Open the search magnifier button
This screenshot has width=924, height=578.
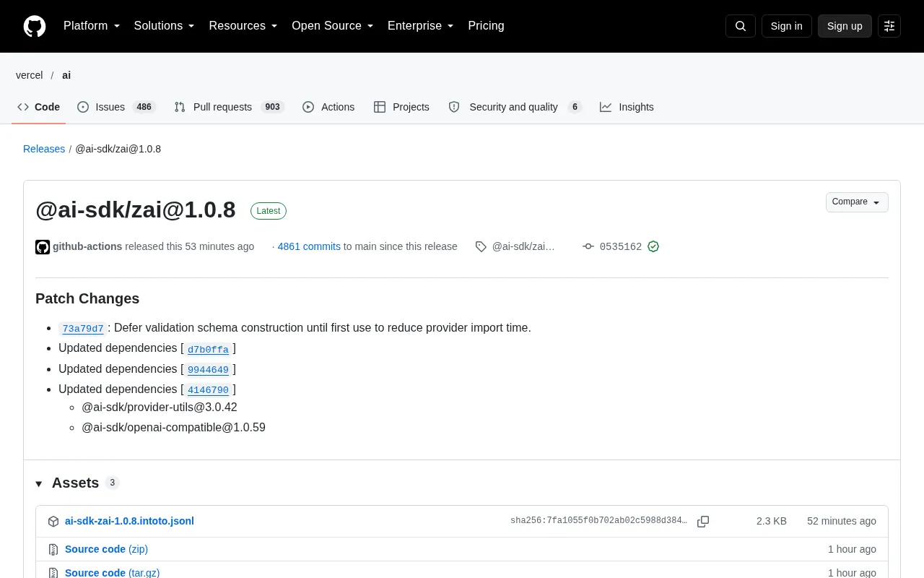[741, 26]
